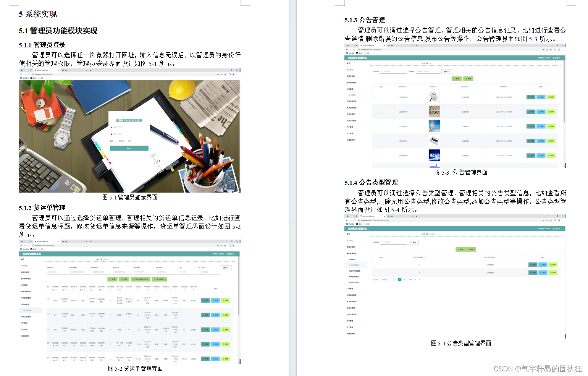Click sort arrows beside 发布时间 column in figure 5-3
The width and height of the screenshot is (588, 376).
click(x=507, y=86)
